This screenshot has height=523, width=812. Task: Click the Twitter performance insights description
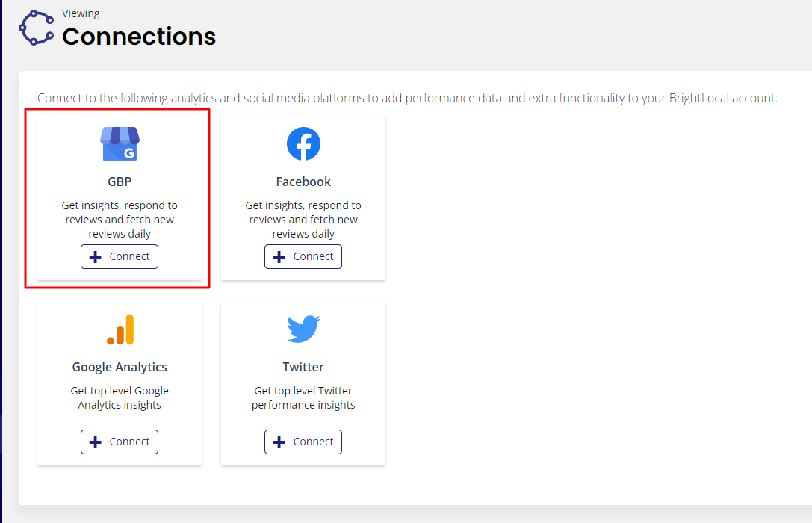(x=303, y=397)
